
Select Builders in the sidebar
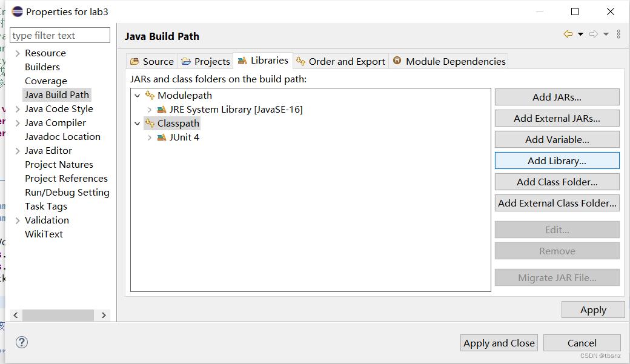pos(42,67)
